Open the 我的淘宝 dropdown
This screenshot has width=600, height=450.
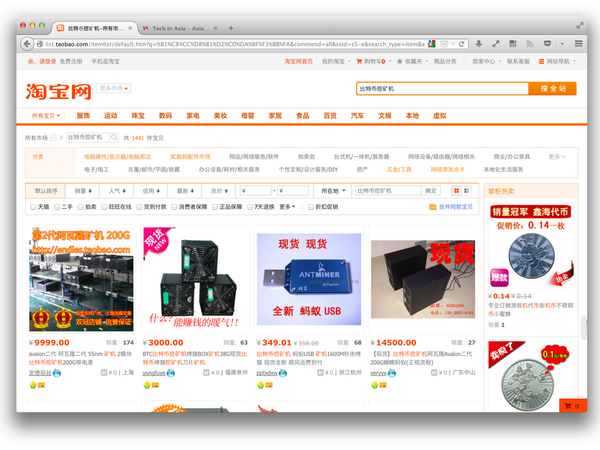tap(336, 61)
